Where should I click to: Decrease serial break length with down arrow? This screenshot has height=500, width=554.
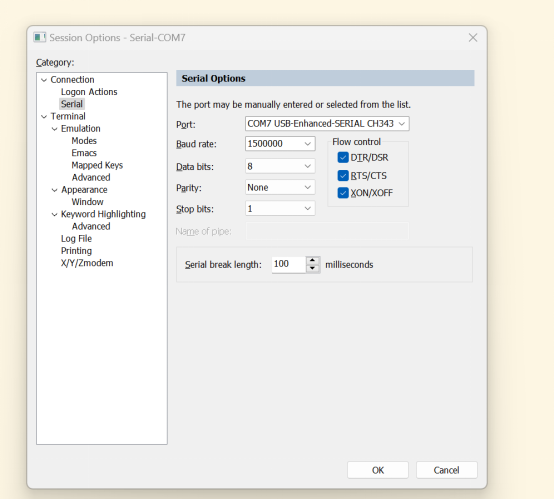(x=312, y=269)
